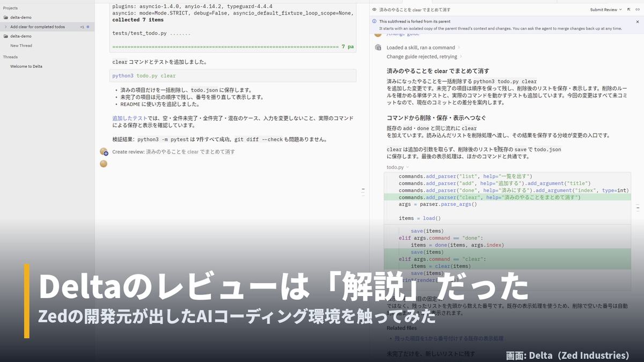Click the 'python3 todo.py clear' code block
The height and width of the screenshot is (362, 644).
pos(233,76)
